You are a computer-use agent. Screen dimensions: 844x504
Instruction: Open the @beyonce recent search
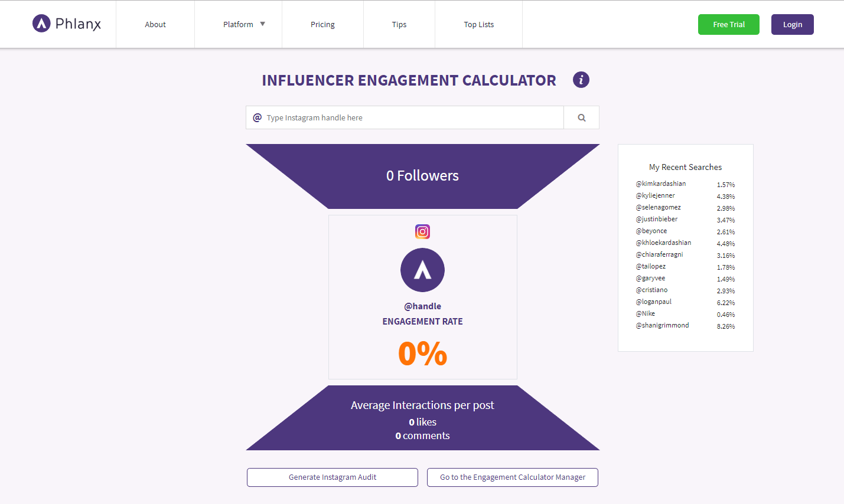point(651,231)
